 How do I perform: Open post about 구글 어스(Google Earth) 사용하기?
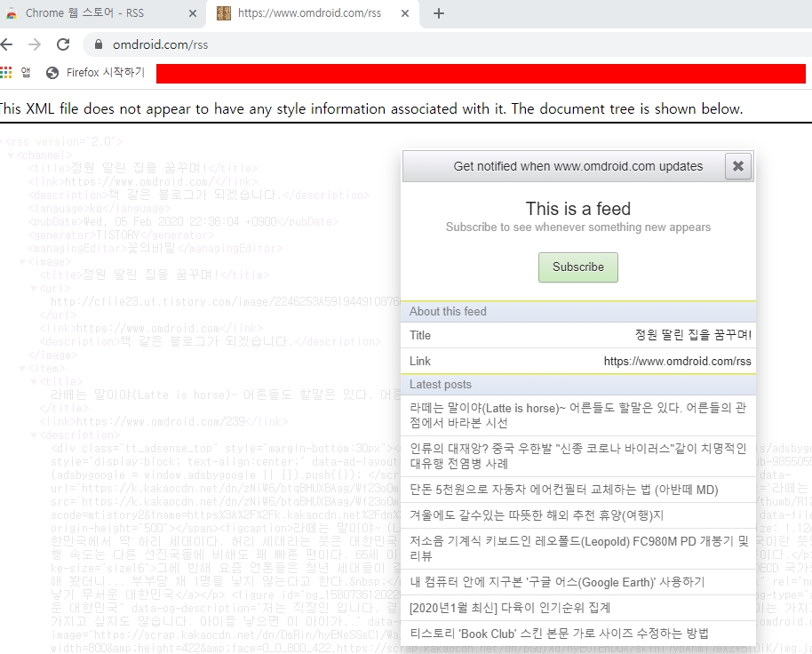(578, 582)
